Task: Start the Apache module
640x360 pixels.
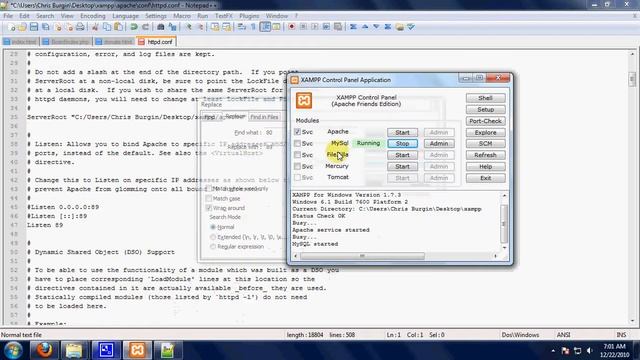Action: [402, 132]
